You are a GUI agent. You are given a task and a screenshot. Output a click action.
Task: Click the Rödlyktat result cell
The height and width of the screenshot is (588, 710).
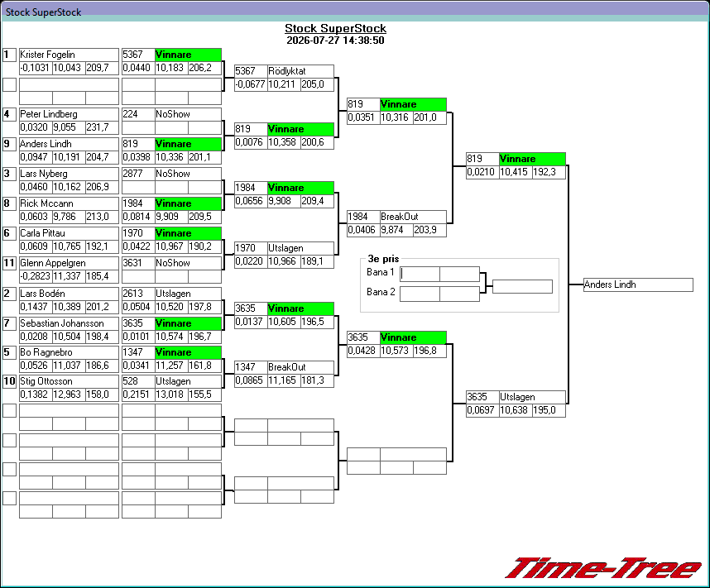(x=300, y=71)
